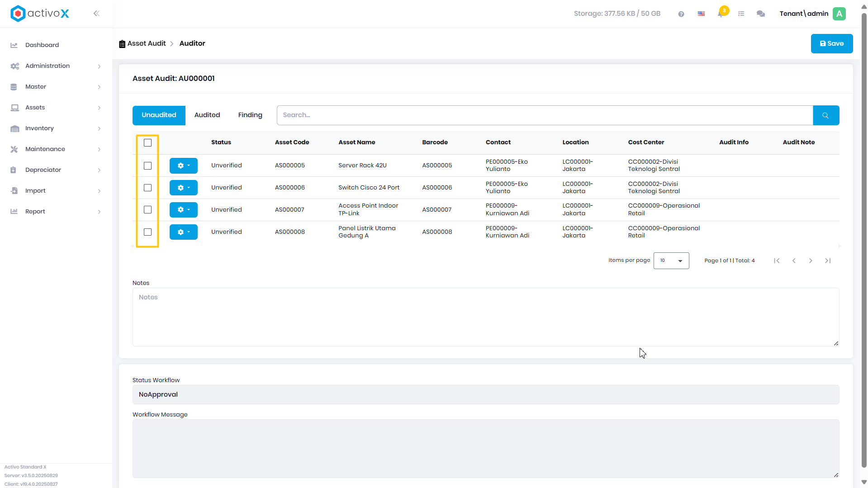
Task: Click the search magnifier button
Action: (x=825, y=115)
